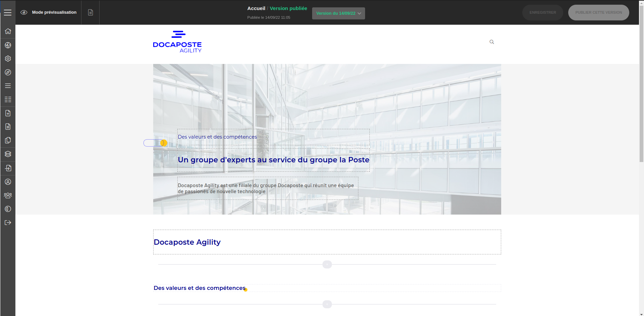Screen dimensions: 644x316
Task: Select the 'Des valeurs et des compétences' hero subtitle
Action: click(x=274, y=137)
